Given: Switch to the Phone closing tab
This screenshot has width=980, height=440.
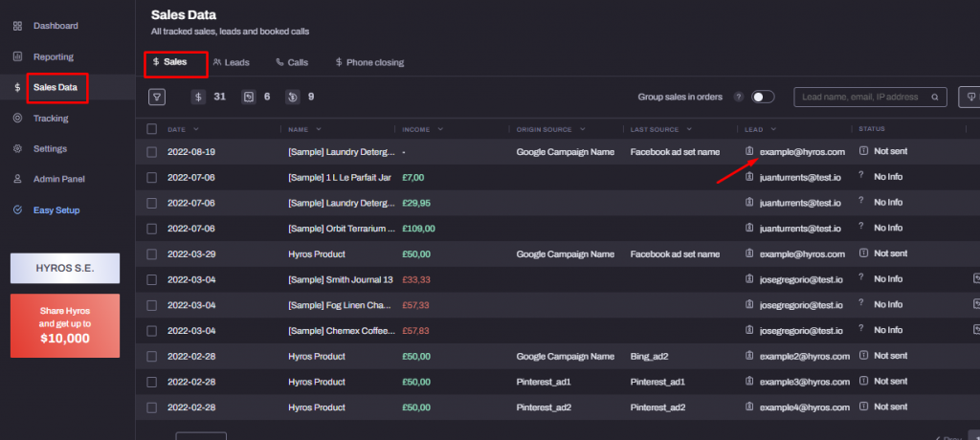Looking at the screenshot, I should [369, 62].
